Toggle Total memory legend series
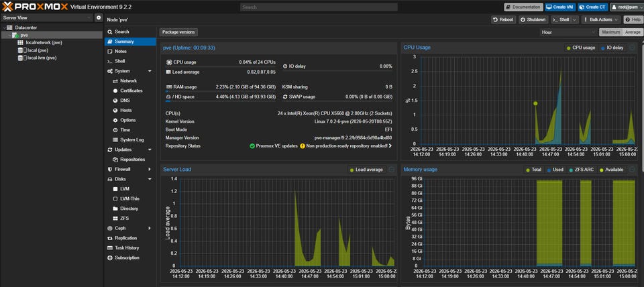 click(x=533, y=170)
